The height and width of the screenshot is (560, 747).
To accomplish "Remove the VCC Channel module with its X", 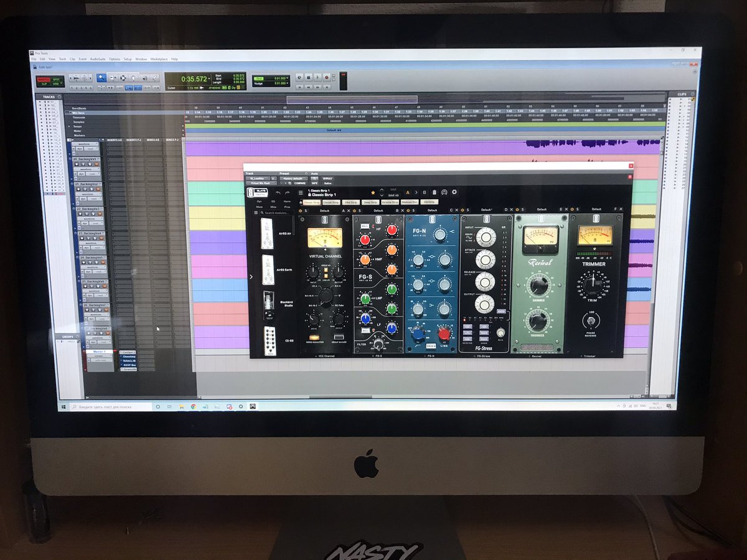I will (349, 211).
